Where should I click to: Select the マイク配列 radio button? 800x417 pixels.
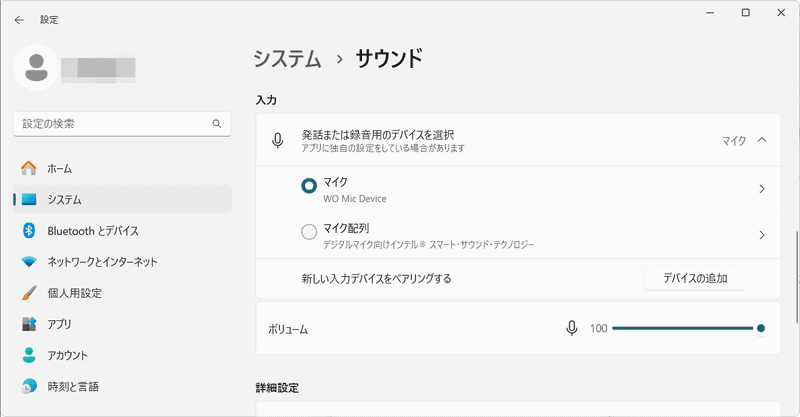tap(309, 232)
